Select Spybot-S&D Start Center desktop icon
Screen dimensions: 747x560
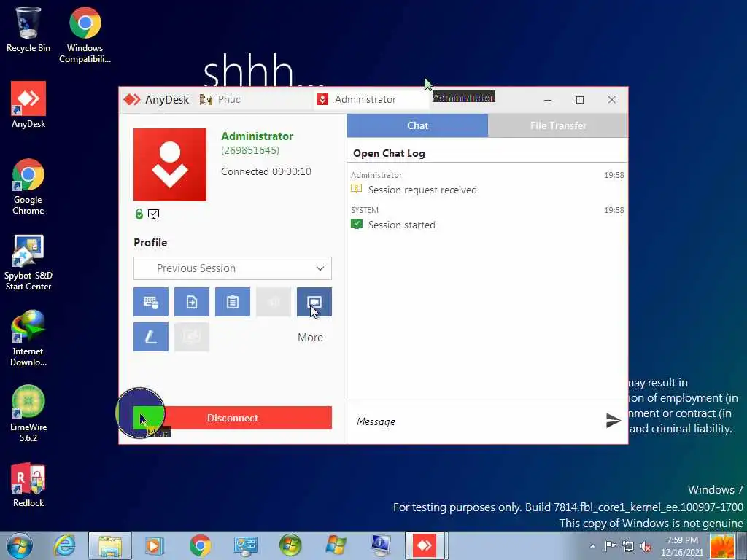click(x=28, y=262)
